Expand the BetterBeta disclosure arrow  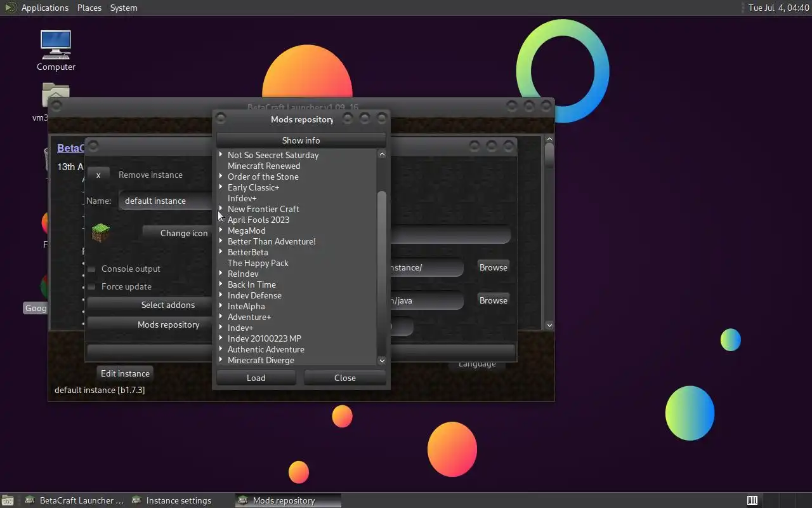221,252
